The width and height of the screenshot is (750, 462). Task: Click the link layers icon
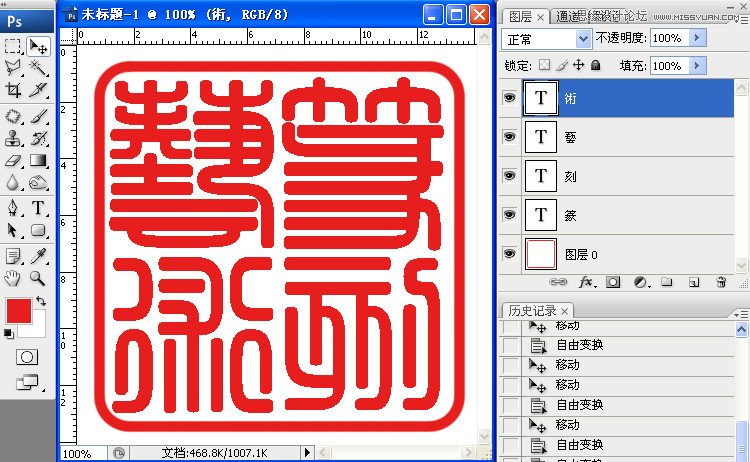(x=558, y=282)
